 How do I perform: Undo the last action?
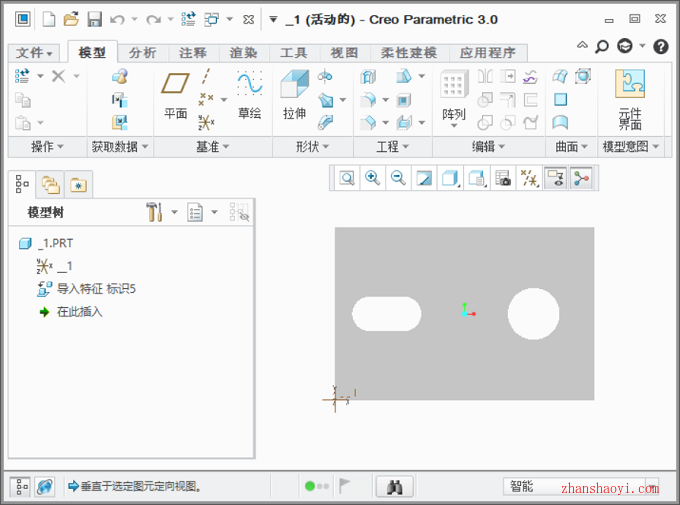pos(117,20)
